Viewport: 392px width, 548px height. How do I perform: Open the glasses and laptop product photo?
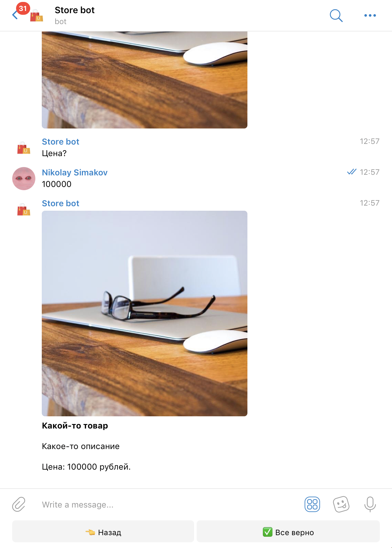coord(145,314)
